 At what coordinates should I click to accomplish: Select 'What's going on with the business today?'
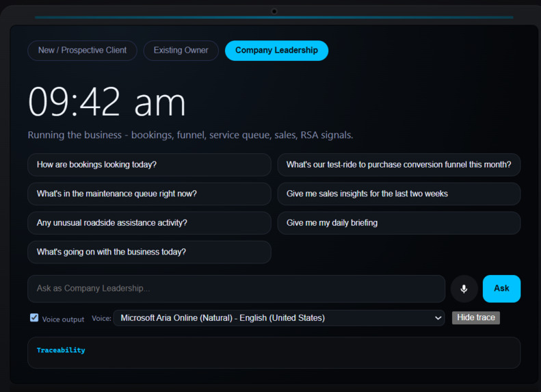(149, 252)
